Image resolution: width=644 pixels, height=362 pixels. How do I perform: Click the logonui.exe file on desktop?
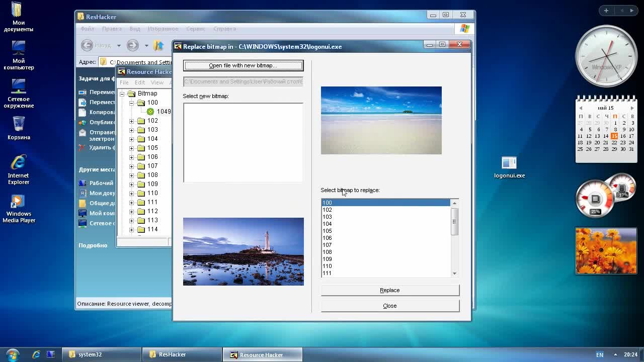click(x=509, y=163)
